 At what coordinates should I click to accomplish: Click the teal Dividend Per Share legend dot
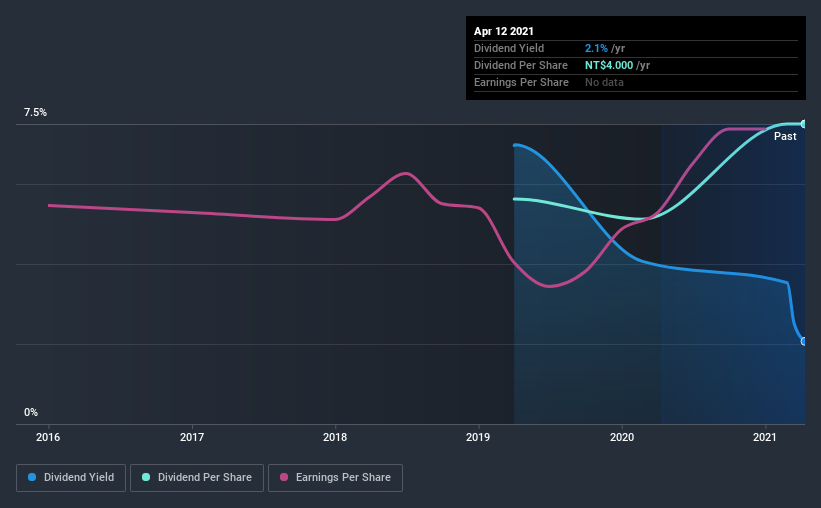(x=146, y=477)
